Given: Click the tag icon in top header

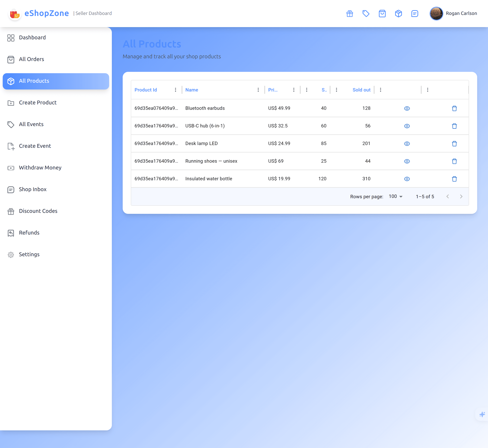Looking at the screenshot, I should [x=366, y=14].
